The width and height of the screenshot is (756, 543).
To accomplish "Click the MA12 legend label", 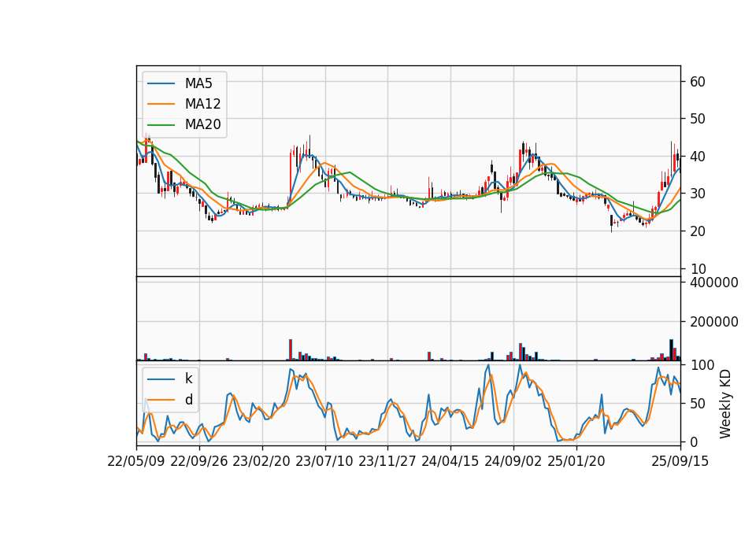I will click(202, 104).
